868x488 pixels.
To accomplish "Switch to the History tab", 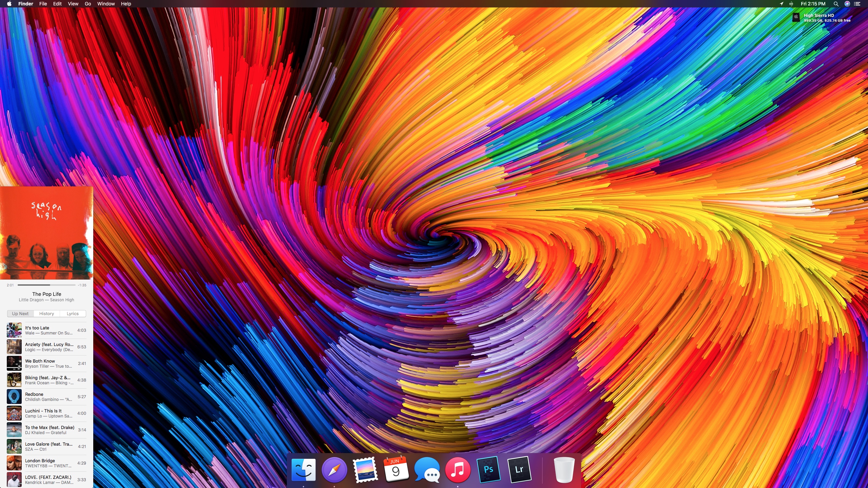I will (46, 313).
